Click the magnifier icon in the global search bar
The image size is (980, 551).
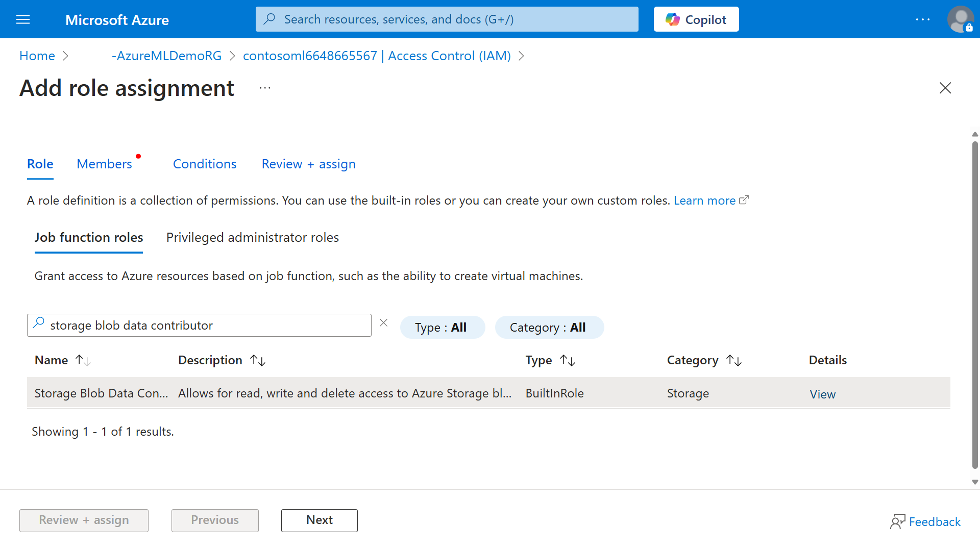[x=269, y=19]
